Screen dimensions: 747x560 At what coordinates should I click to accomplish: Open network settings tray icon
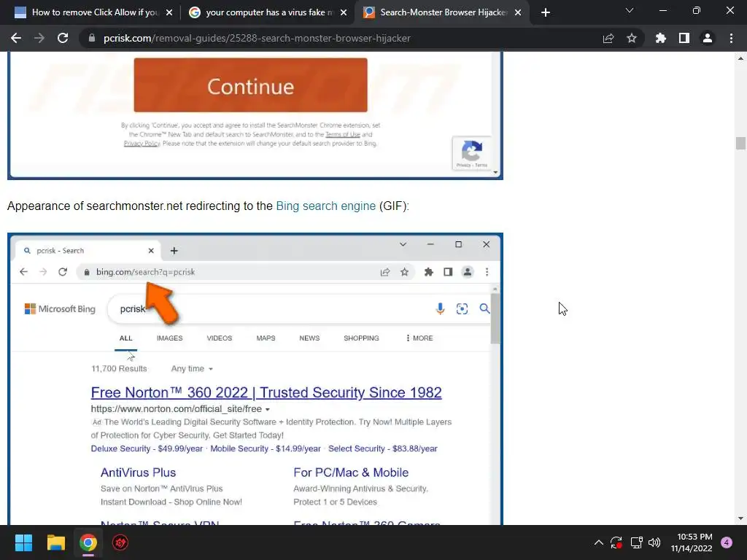(636, 542)
